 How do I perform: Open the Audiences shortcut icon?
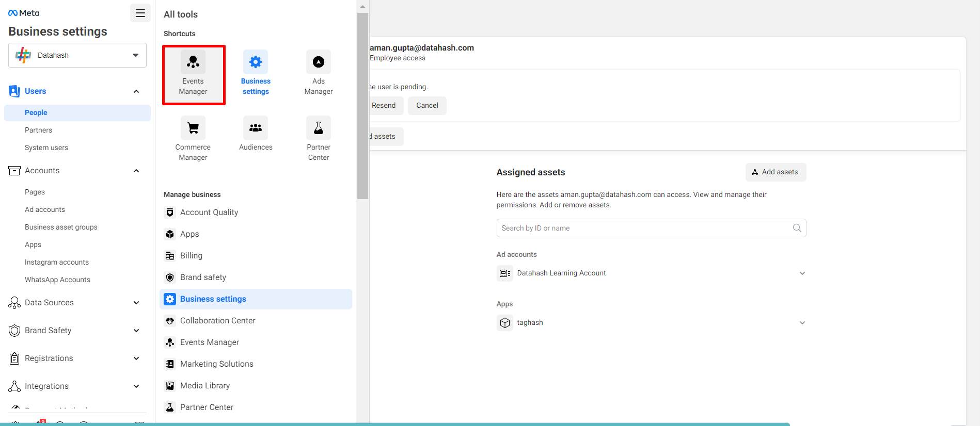pyautogui.click(x=256, y=128)
